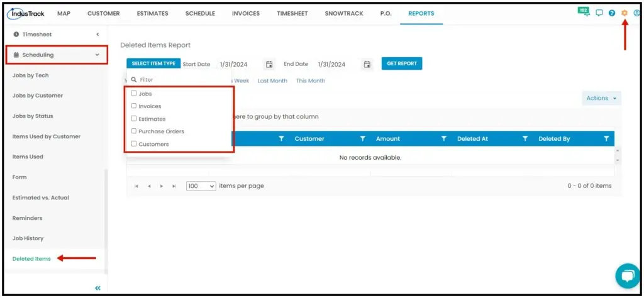
Task: Open the Job History report
Action: (x=28, y=238)
